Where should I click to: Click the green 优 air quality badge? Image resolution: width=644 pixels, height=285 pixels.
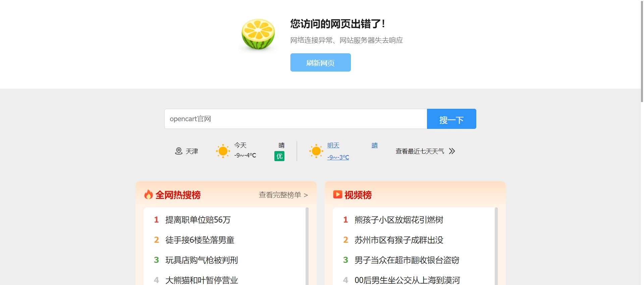tap(279, 156)
